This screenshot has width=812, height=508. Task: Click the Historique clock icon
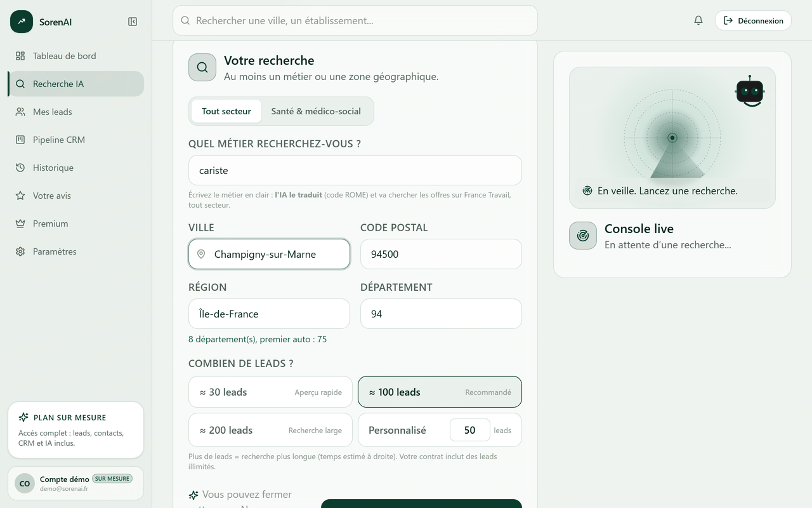(x=20, y=168)
